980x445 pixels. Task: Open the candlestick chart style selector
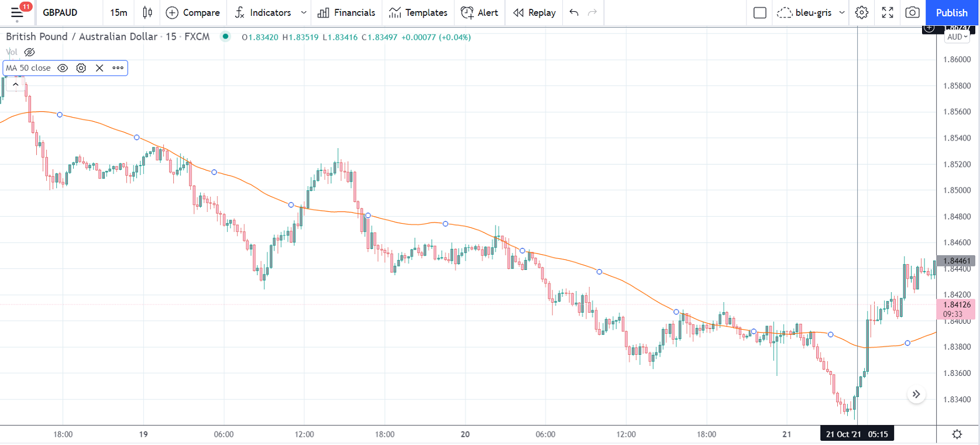click(x=147, y=12)
